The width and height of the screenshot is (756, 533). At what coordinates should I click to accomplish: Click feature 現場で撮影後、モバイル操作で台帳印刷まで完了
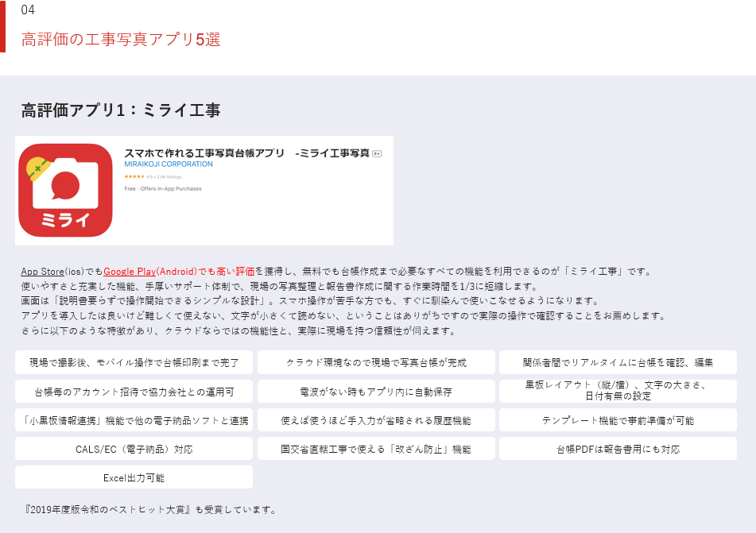[134, 362]
